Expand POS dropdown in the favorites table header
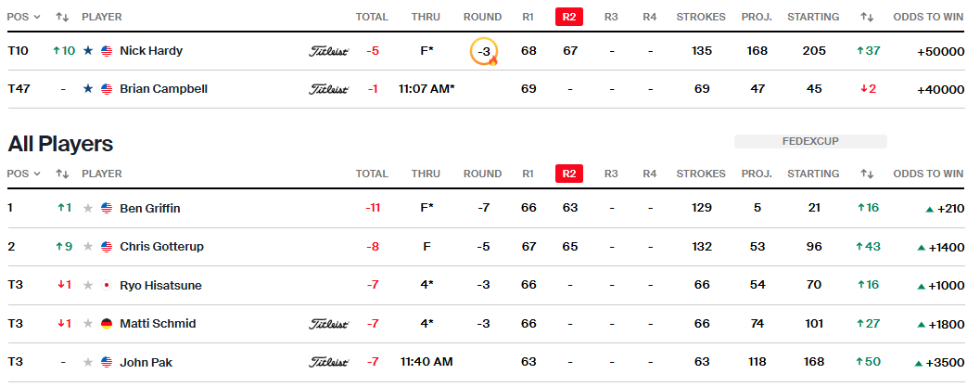The height and width of the screenshot is (387, 980). 23,17
